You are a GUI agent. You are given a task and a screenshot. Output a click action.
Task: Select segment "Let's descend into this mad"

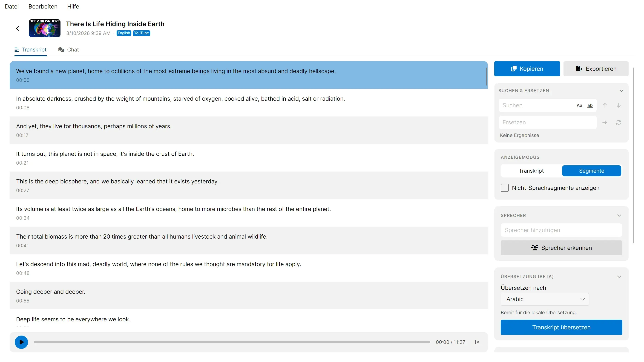[248, 268]
